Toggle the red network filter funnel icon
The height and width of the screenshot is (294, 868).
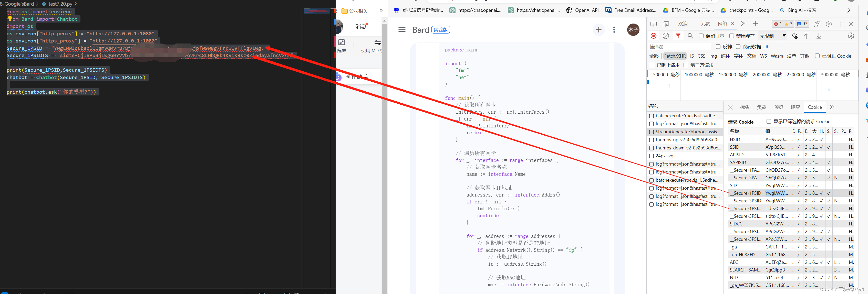[678, 36]
